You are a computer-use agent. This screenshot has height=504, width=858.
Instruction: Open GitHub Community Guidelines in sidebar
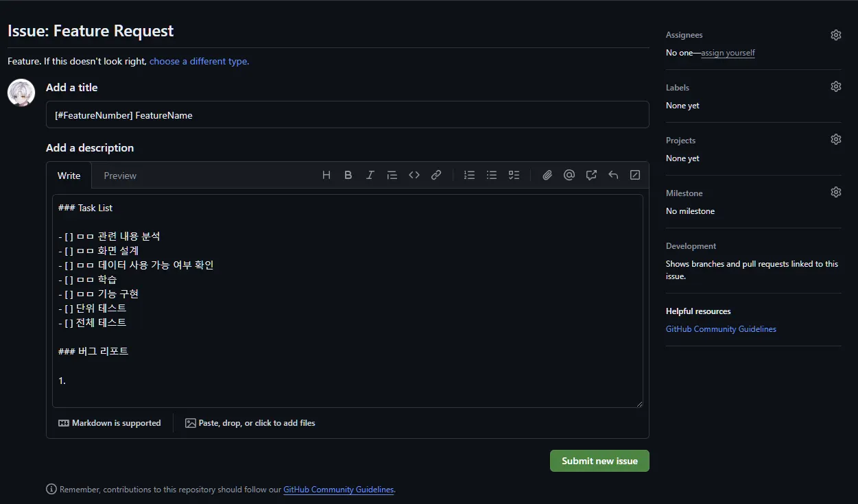[721, 329]
